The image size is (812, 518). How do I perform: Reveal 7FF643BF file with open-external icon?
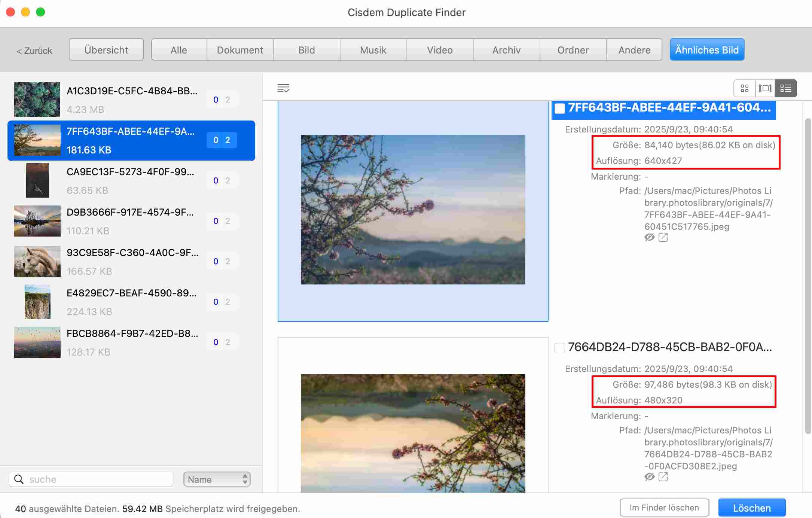(663, 237)
